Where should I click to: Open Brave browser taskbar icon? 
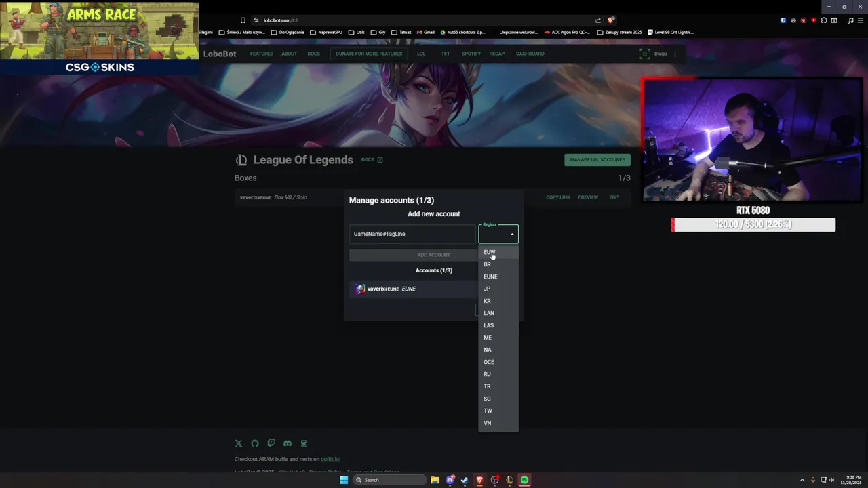click(479, 480)
